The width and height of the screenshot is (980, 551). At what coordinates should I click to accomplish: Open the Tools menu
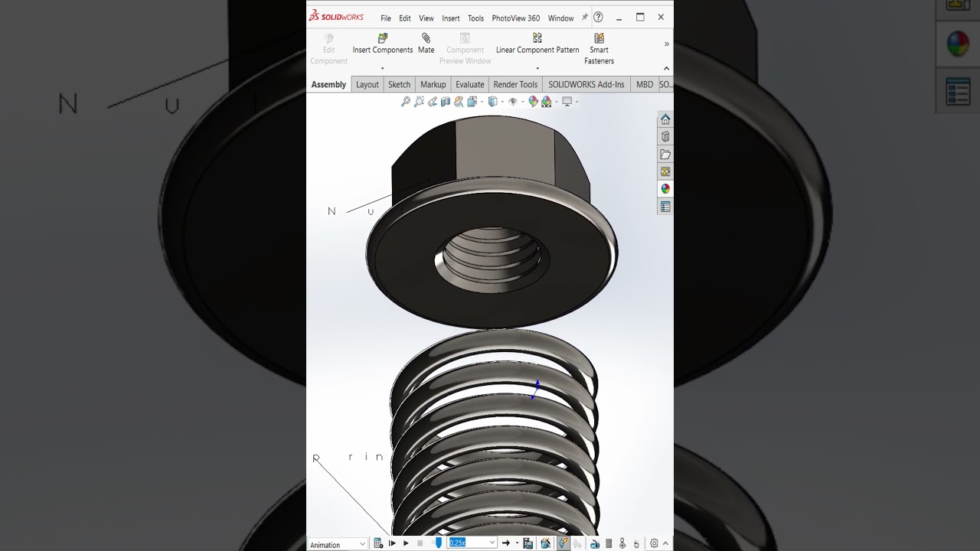(476, 18)
